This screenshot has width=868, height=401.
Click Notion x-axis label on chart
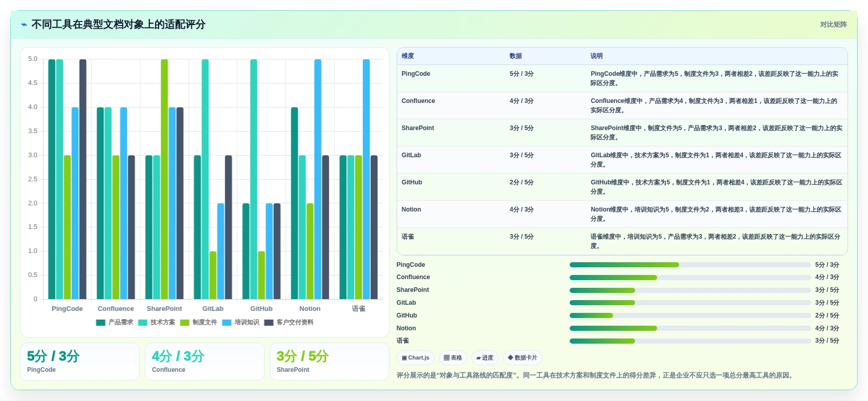tap(310, 309)
